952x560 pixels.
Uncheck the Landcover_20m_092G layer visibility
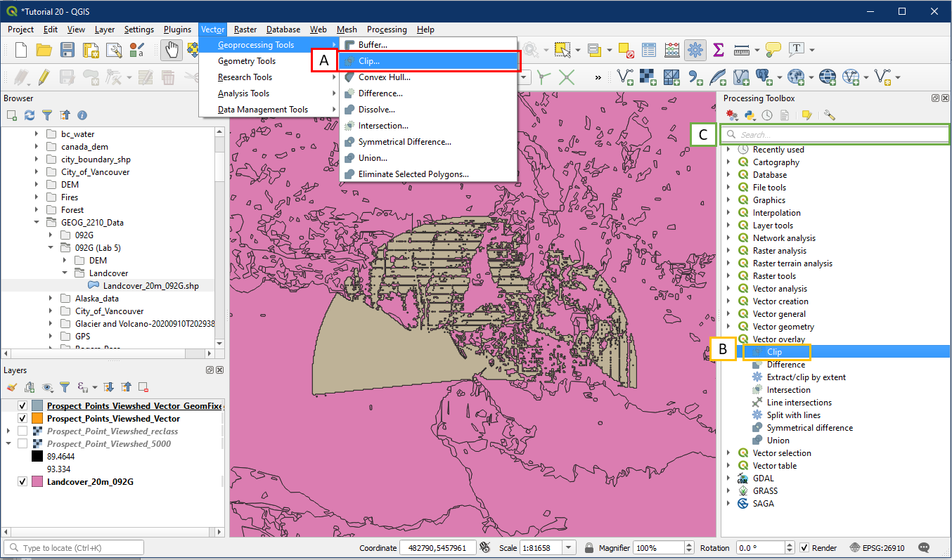point(22,482)
